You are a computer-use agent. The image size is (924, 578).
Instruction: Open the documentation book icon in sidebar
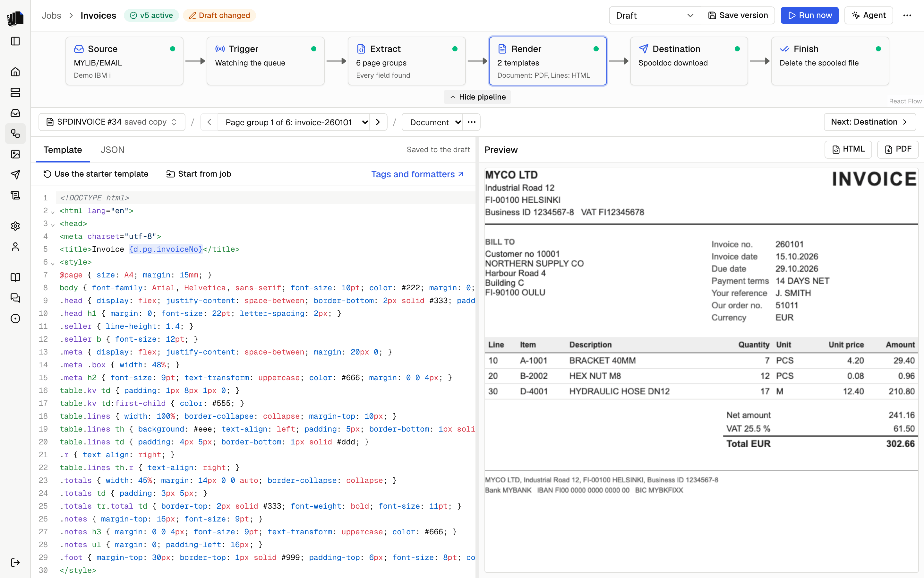pos(15,277)
